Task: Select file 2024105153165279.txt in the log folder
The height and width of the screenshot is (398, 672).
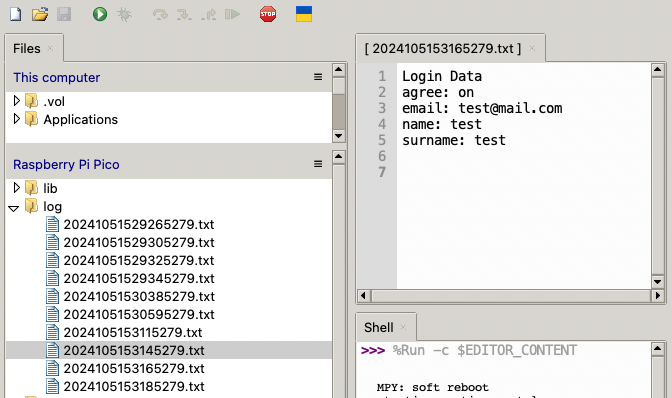Action: (134, 368)
